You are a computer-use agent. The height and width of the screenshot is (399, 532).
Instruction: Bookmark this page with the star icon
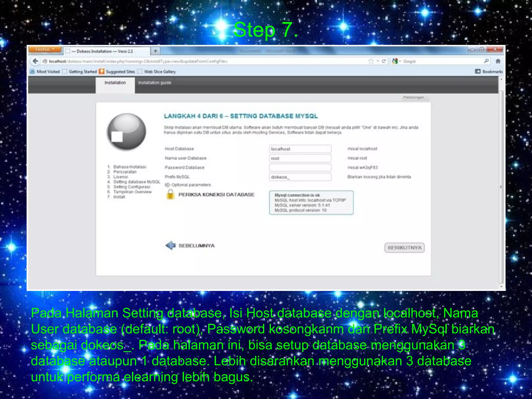pyautogui.click(x=371, y=61)
